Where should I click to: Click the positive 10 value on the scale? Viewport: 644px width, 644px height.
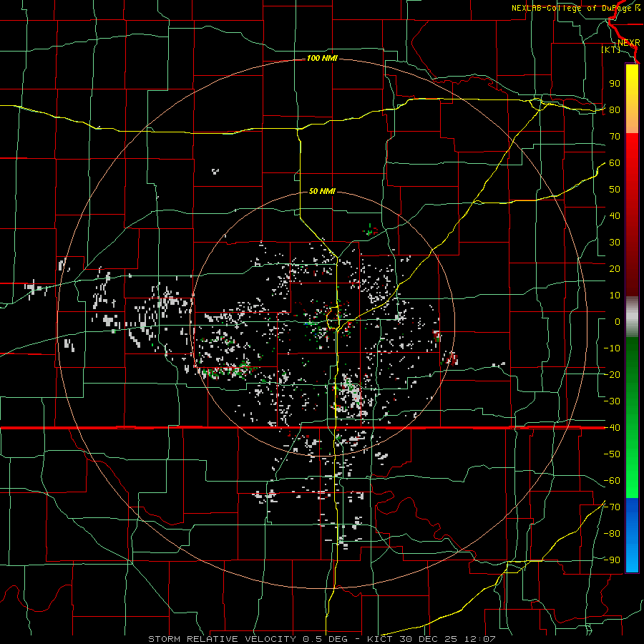[x=615, y=296]
